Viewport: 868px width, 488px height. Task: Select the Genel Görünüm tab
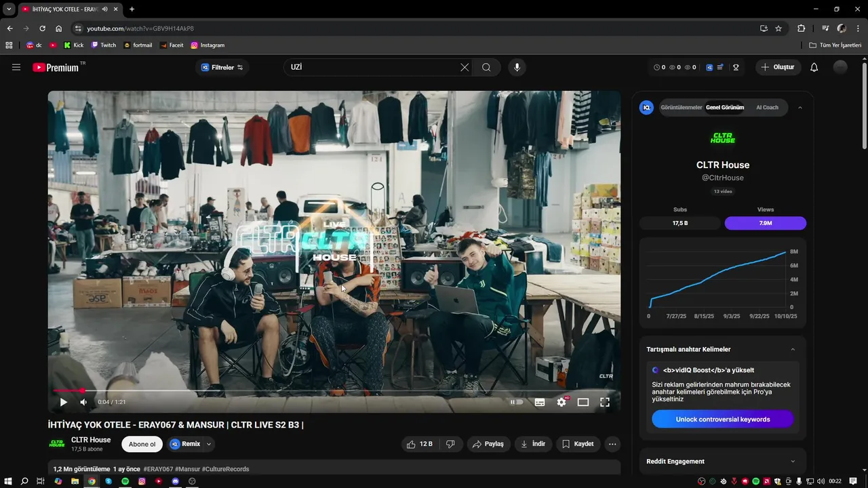tap(725, 107)
